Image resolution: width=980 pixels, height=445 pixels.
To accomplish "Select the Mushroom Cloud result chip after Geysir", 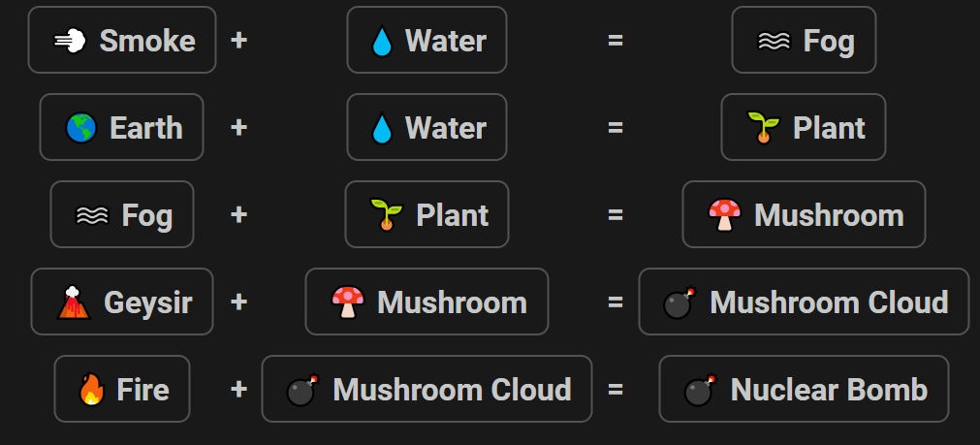I will point(804,302).
